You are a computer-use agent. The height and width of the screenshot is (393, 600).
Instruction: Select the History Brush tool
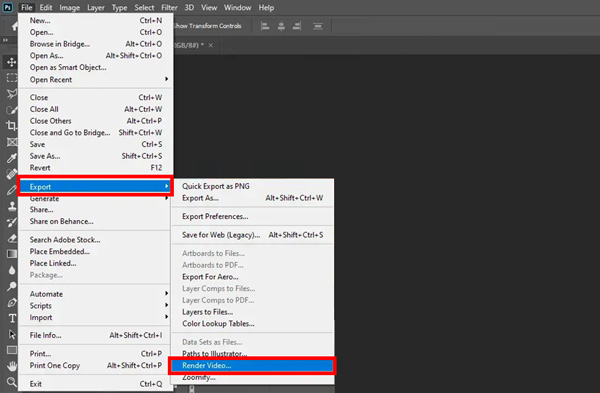point(11,222)
